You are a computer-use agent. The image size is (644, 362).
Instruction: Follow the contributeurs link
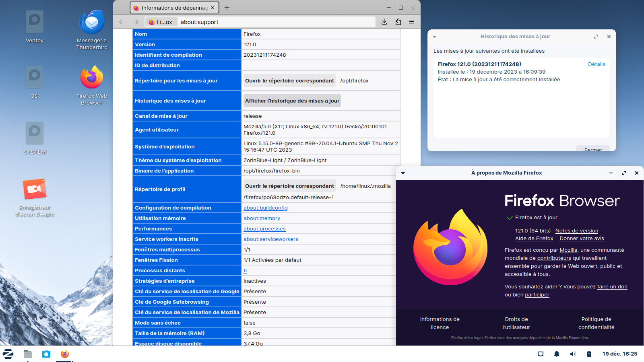pyautogui.click(x=554, y=258)
